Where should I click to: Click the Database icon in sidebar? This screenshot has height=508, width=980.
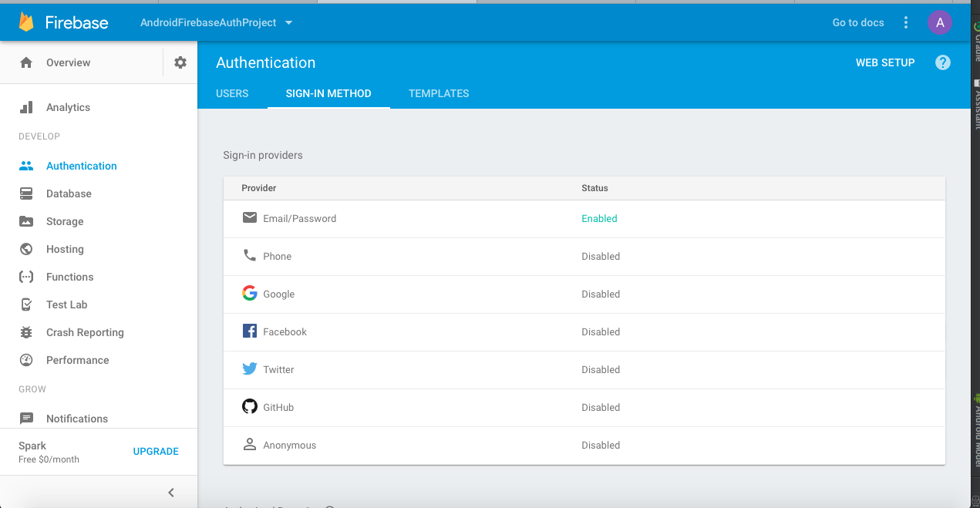(26, 193)
